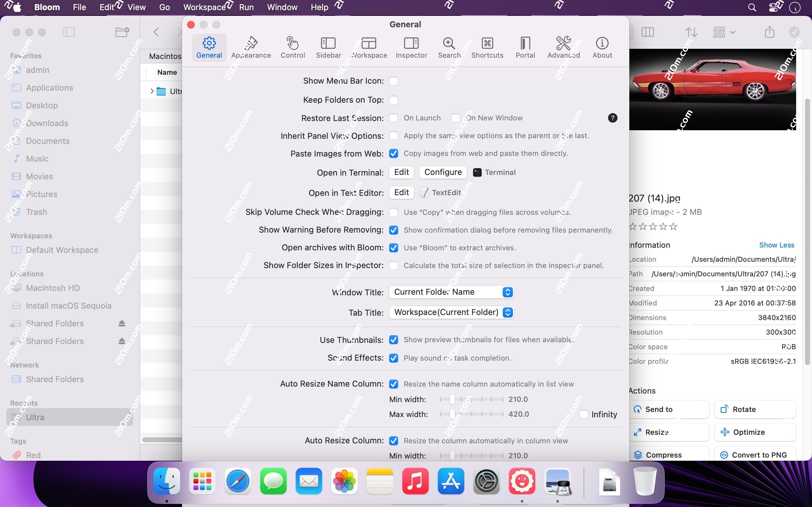Switch to the Inspector settings pane
This screenshot has width=812, height=507.
pos(411,47)
